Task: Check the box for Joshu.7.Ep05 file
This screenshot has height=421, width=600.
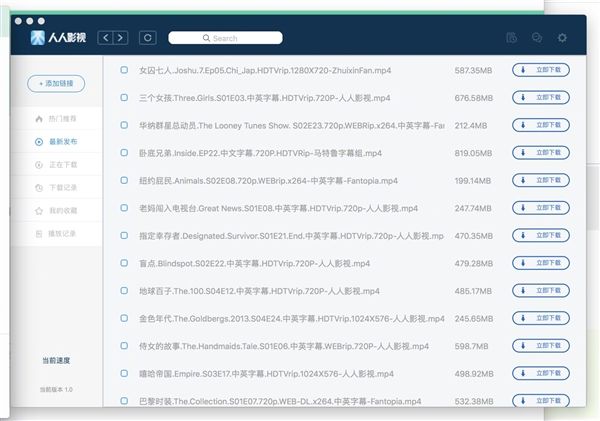Action: pos(124,70)
